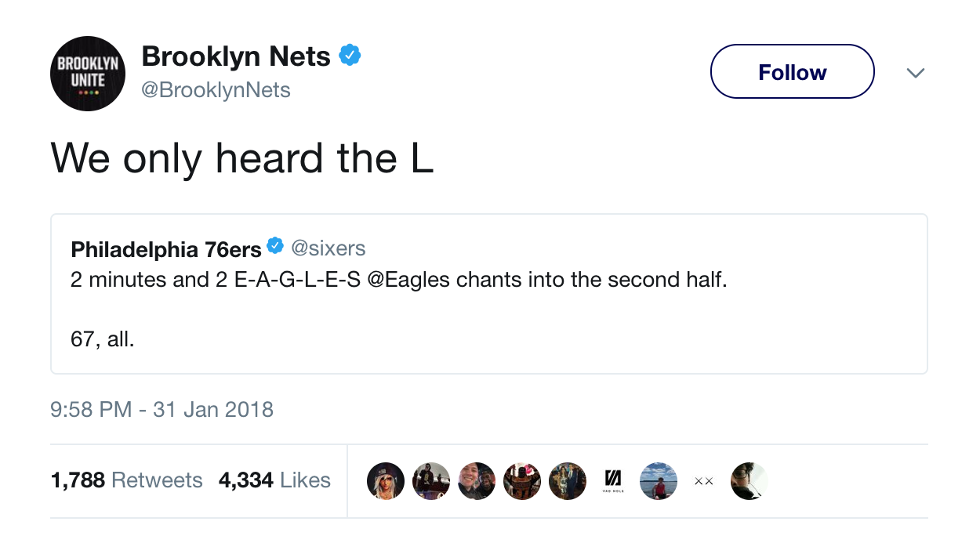Screen dimensions: 980x536
Task: Expand the tweet options chevron
Action: (915, 73)
